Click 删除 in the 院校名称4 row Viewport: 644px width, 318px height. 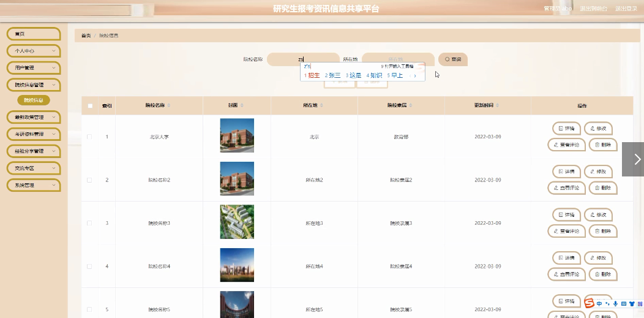603,274
